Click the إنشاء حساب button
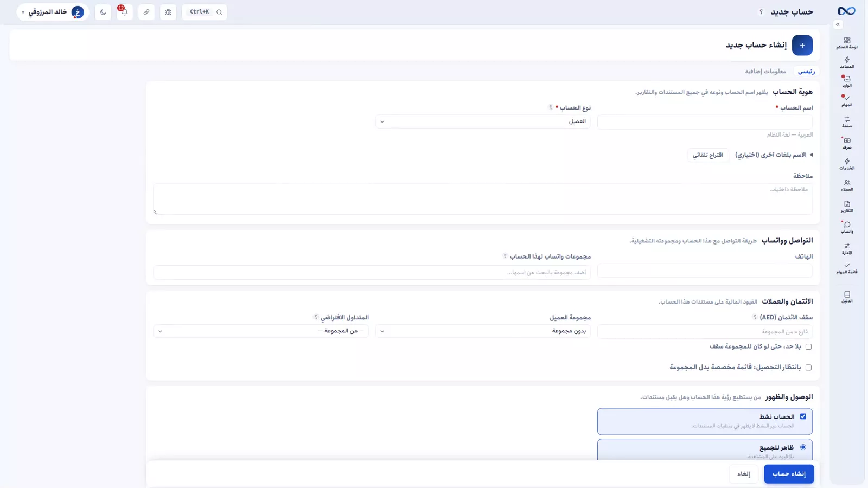 pos(789,474)
